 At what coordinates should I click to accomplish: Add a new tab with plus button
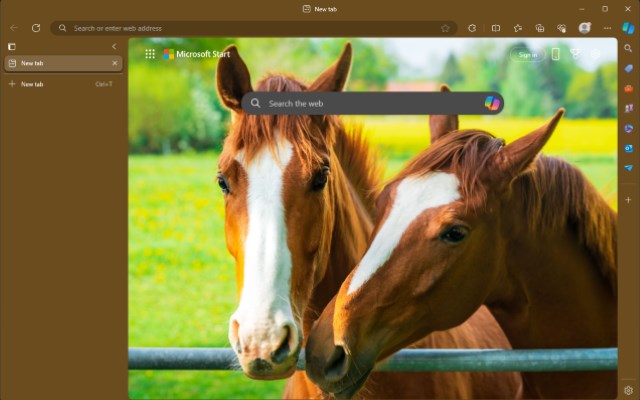coord(12,84)
